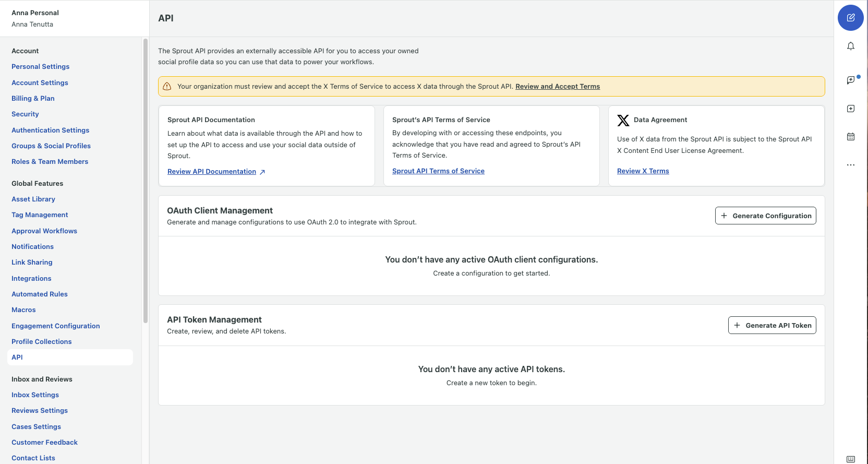
Task: Open Customer Feedback settings
Action: point(44,443)
